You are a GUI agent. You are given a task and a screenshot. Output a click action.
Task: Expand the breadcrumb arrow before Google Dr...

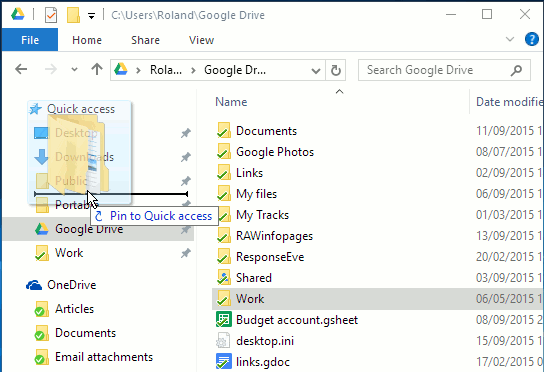pos(193,70)
